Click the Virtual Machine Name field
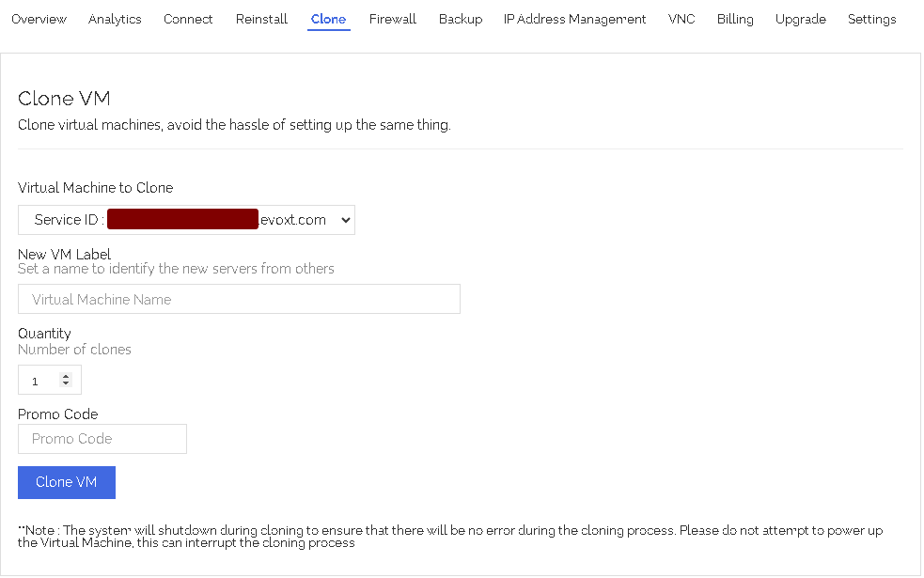924x578 pixels. click(x=239, y=299)
